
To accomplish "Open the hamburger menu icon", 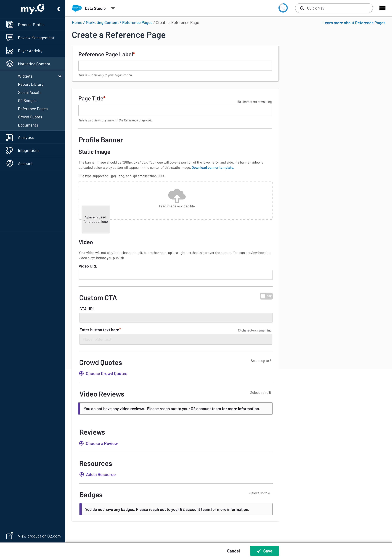I will point(382,8).
